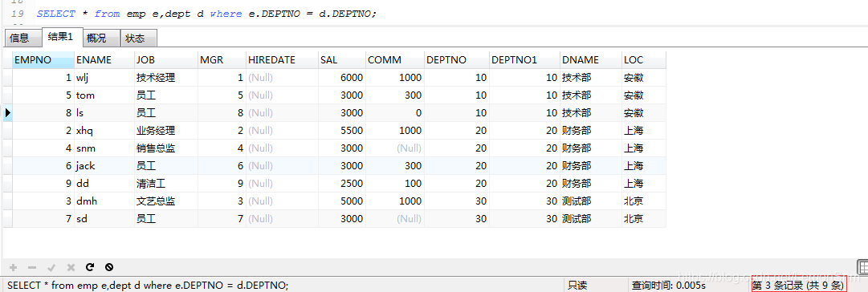Click the 安徽 location in wlj row

[643, 78]
